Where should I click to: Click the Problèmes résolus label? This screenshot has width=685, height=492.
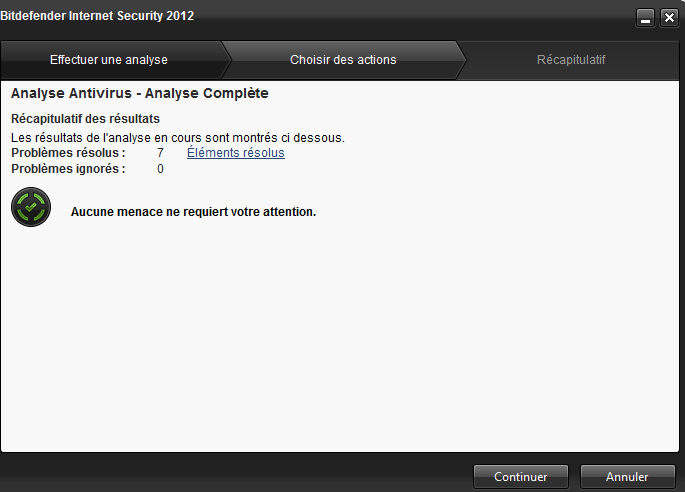click(68, 153)
